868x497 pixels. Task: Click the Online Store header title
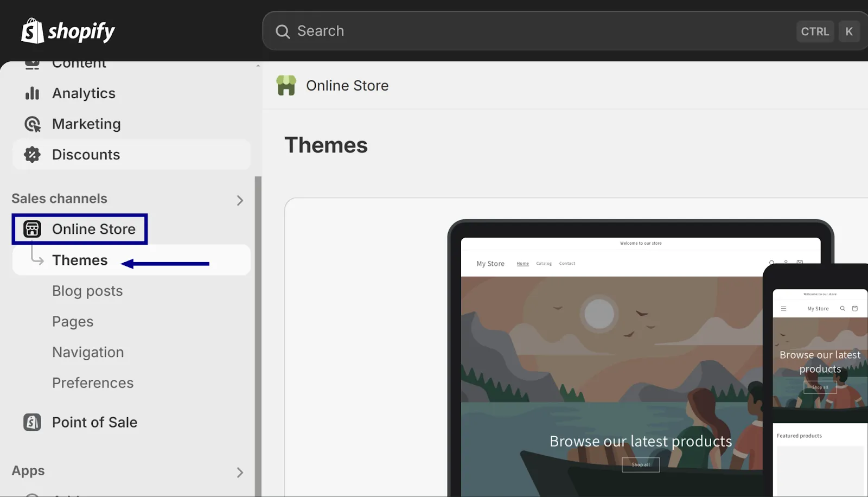347,86
